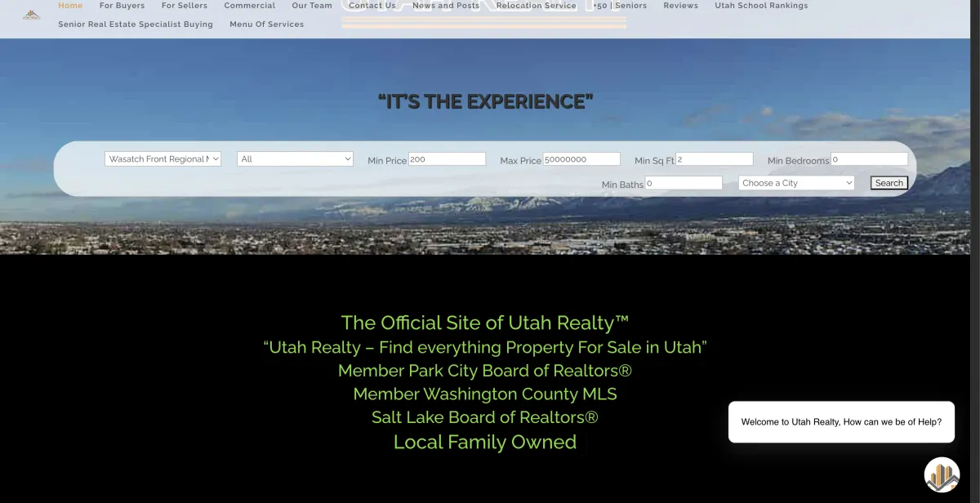Open the chat widget building icon

coord(942,474)
